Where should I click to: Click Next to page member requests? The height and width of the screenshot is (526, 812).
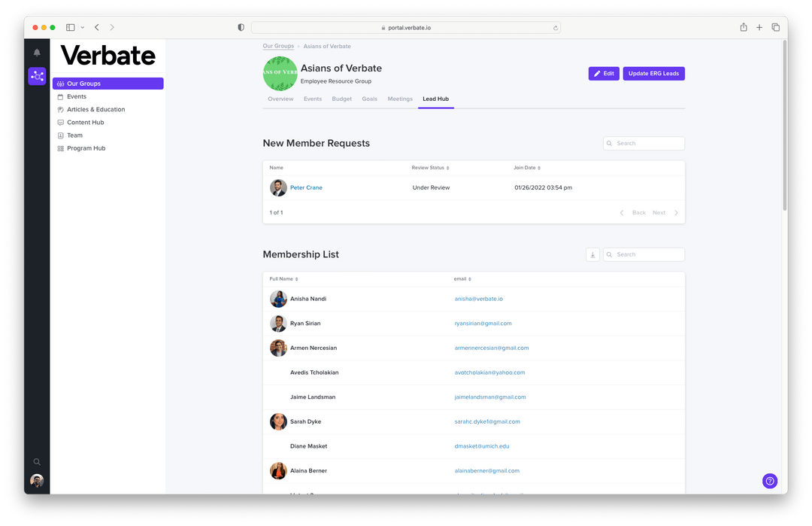[x=659, y=212]
